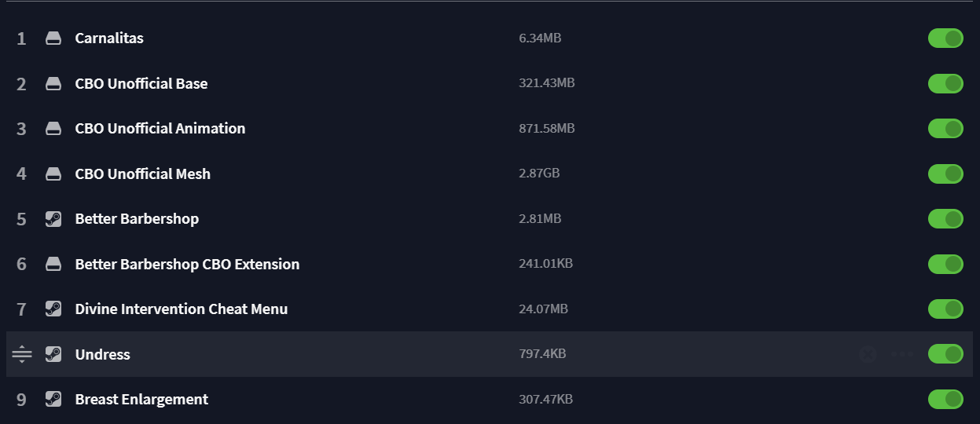This screenshot has height=424, width=980.
Task: Select the CBO Unofficial Base mod name
Action: click(x=141, y=84)
